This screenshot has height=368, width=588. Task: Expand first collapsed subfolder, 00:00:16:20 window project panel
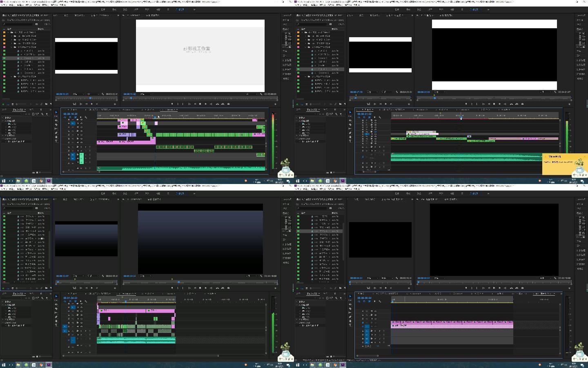tap(11, 36)
